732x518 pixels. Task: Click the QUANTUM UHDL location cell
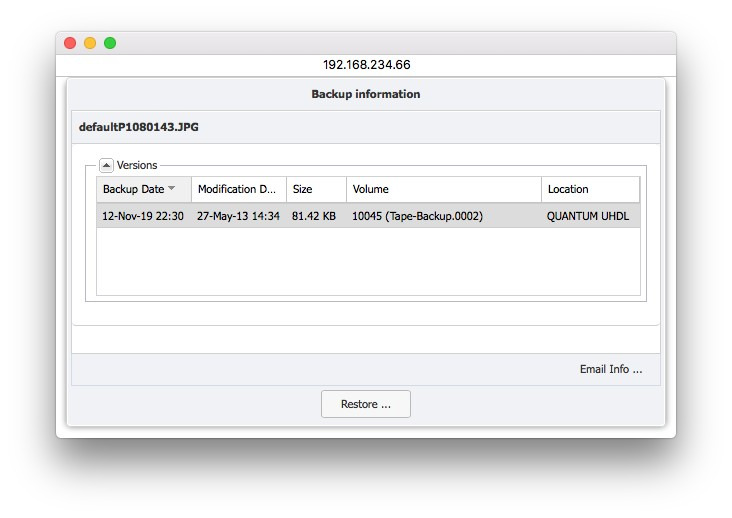coord(588,216)
